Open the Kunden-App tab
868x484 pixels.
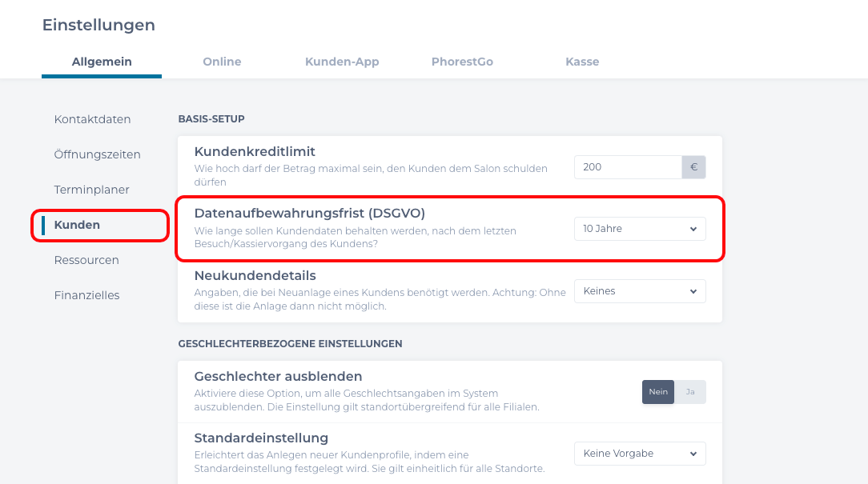pos(342,62)
